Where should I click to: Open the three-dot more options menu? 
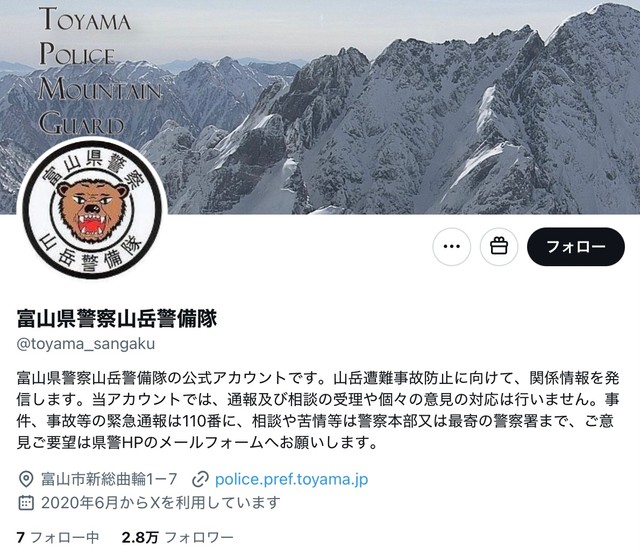click(x=451, y=247)
